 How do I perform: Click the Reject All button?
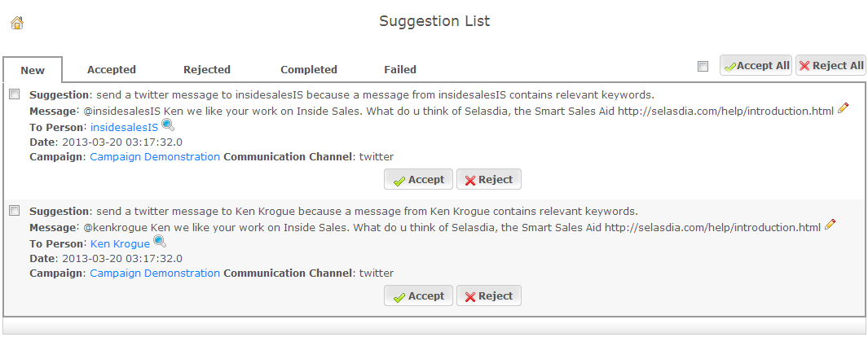pos(831,65)
